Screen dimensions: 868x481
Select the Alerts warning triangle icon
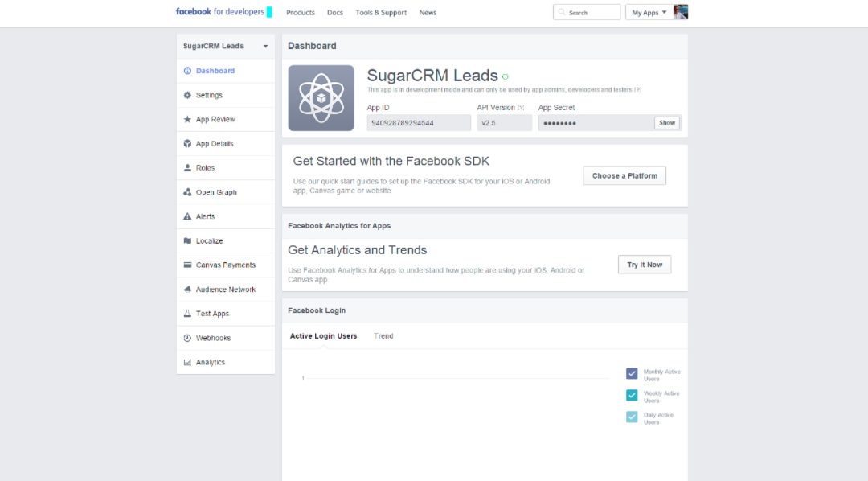[x=187, y=216]
